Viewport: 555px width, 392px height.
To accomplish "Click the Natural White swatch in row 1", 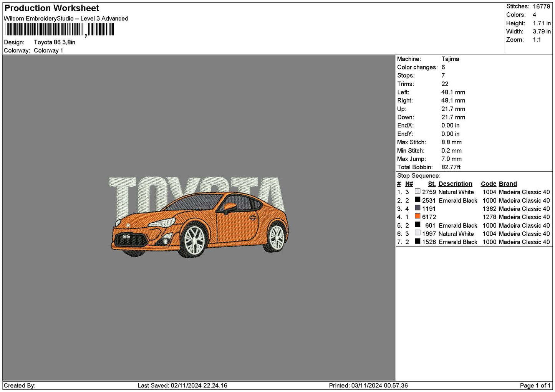I will [x=417, y=191].
